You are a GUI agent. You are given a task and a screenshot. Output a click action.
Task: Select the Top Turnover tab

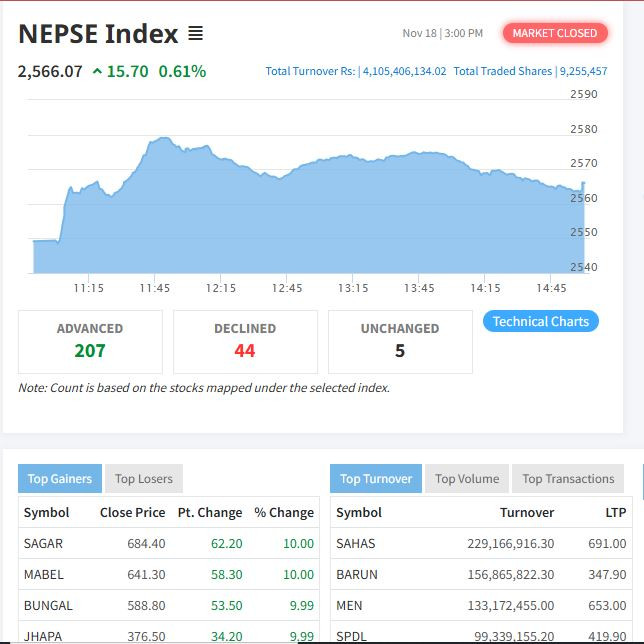376,479
